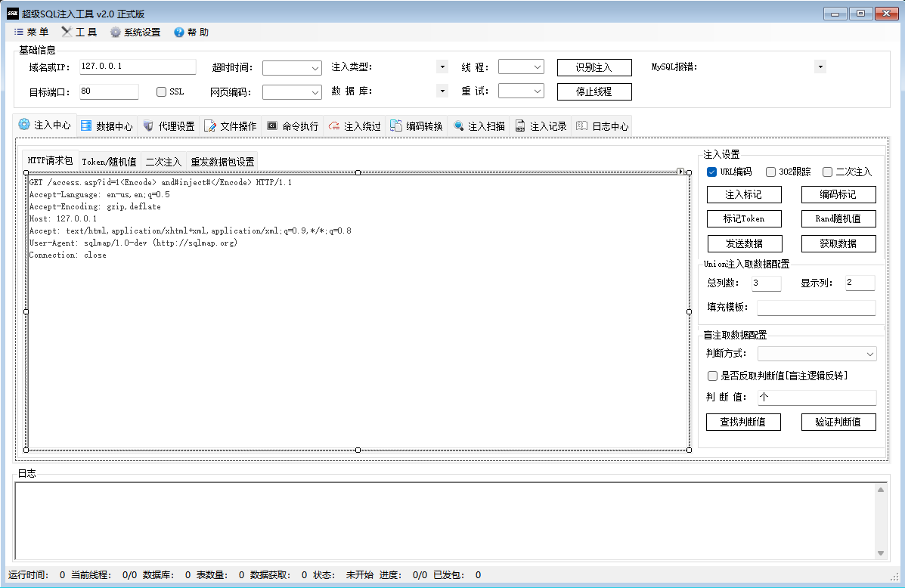Open the 菜单 menu

(32, 32)
